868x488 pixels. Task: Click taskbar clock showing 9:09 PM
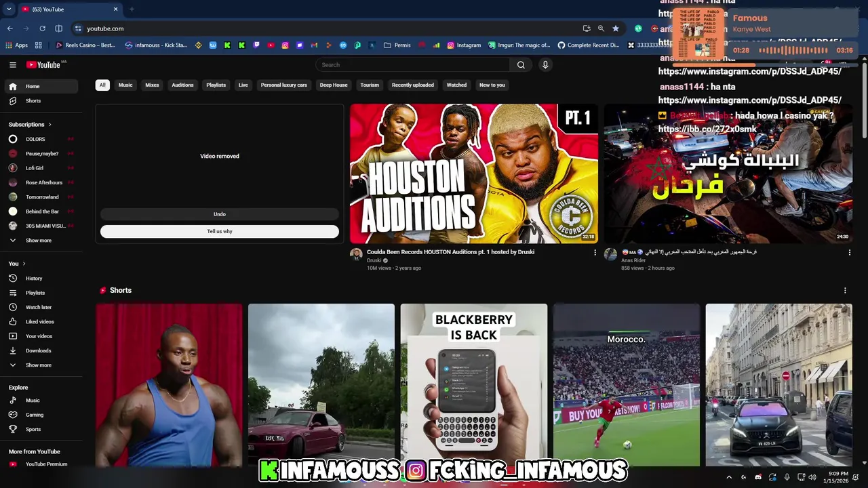tap(837, 477)
